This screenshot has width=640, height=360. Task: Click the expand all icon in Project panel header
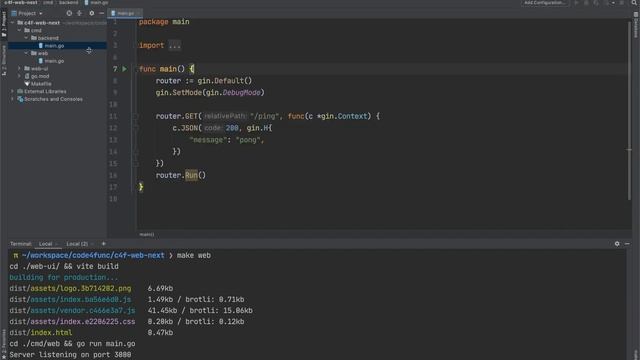pyautogui.click(x=80, y=13)
